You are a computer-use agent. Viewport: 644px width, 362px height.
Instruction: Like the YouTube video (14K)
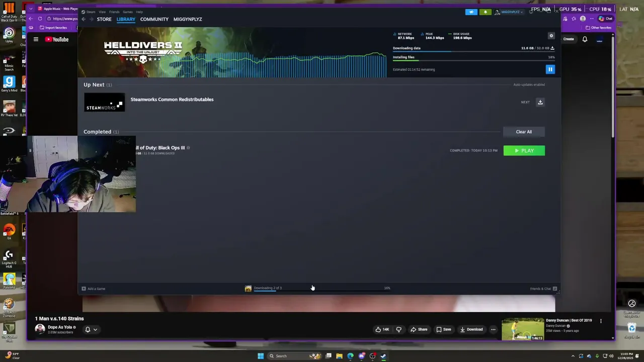coord(382,329)
